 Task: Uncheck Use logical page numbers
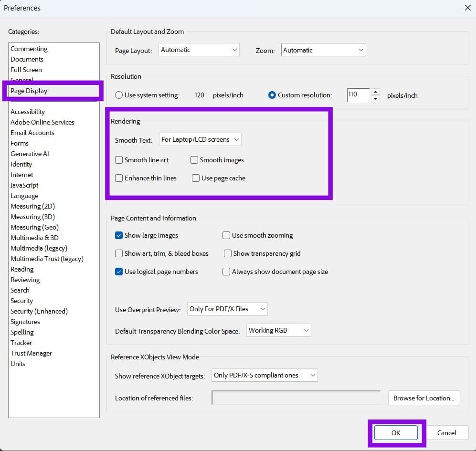click(119, 272)
